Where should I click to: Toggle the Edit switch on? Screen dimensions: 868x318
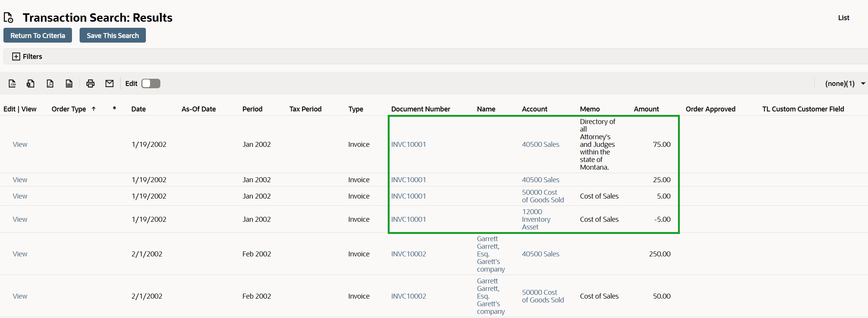coord(151,83)
